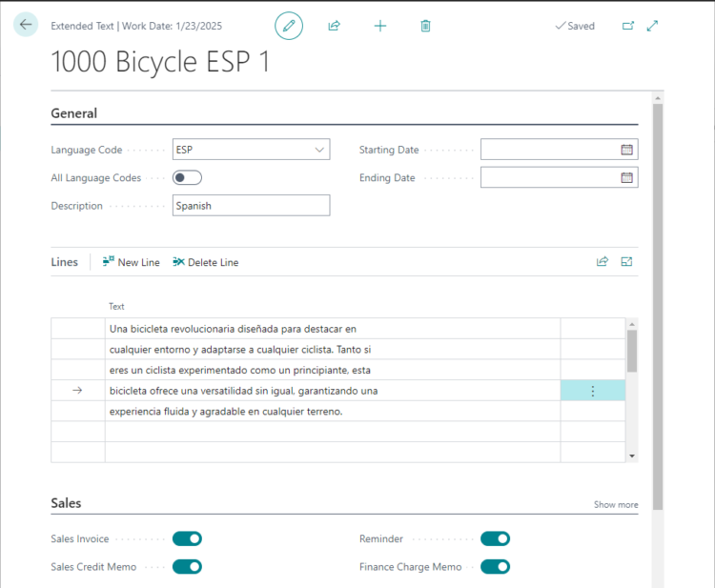The image size is (715, 588).
Task: Open Starting Date calendar picker
Action: (626, 150)
